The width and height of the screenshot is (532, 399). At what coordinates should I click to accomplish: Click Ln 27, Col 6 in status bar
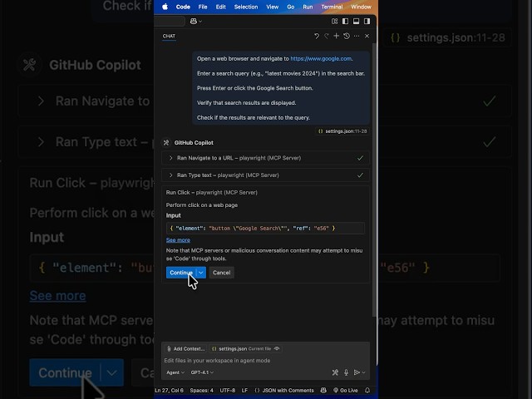(x=169, y=391)
